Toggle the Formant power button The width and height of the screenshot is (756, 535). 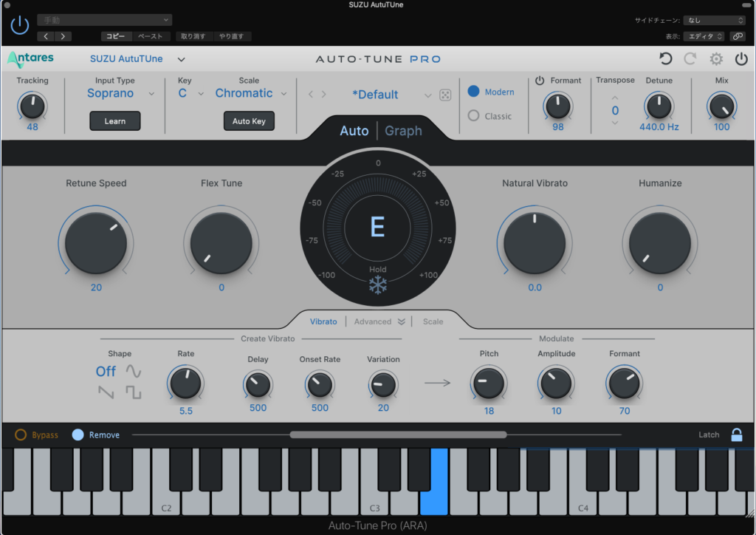[539, 81]
